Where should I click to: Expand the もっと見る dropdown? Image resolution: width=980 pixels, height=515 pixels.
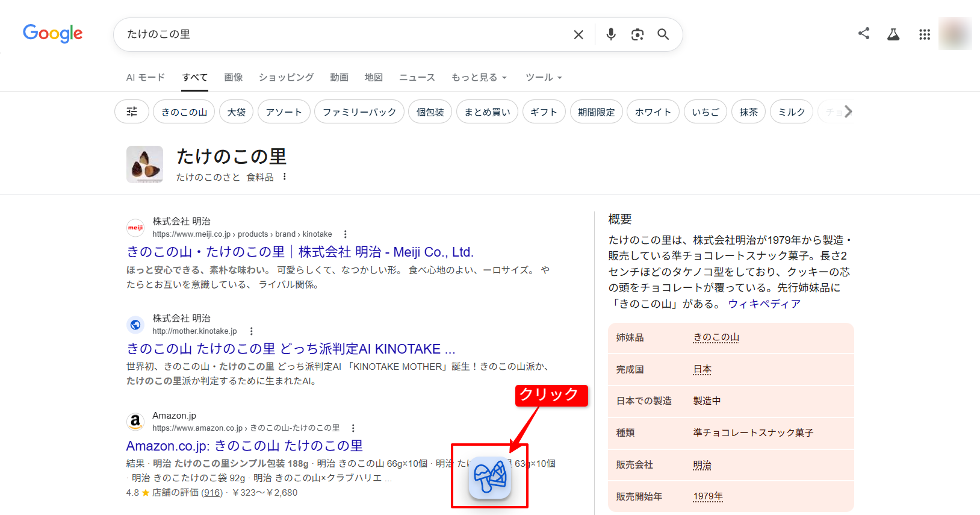[x=479, y=78]
